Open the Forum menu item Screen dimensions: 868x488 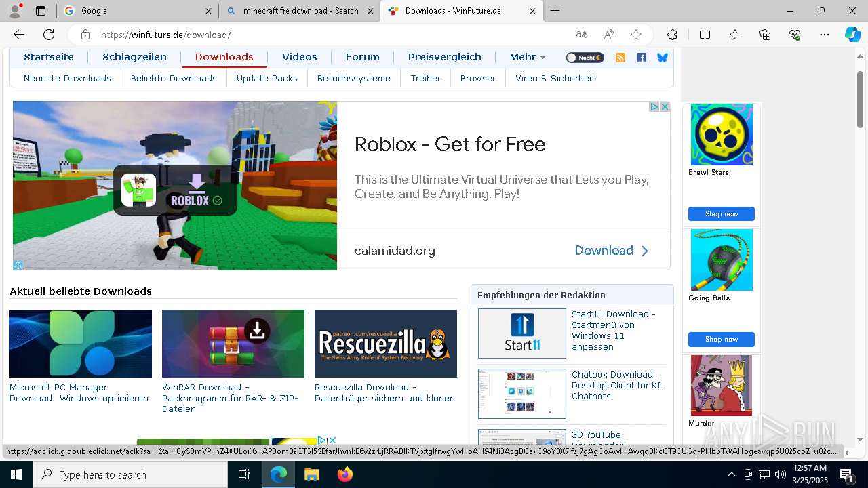[363, 57]
